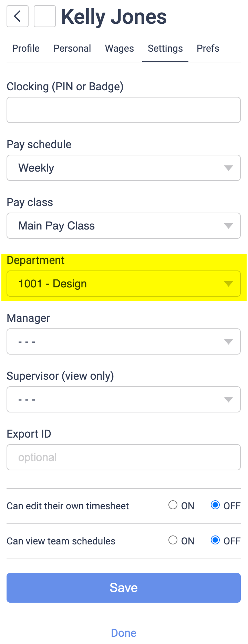248x644 pixels.
Task: Click the optional Export ID field
Action: pyautogui.click(x=124, y=457)
